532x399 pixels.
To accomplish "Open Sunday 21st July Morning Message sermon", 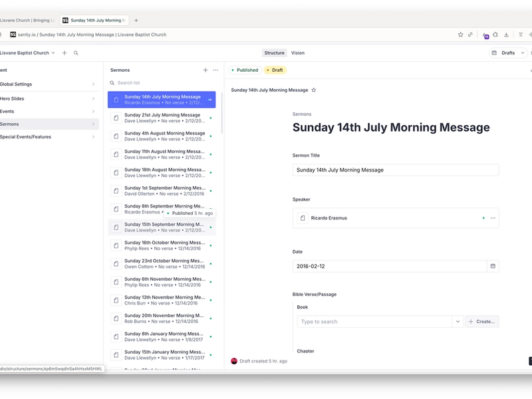I will tap(162, 118).
